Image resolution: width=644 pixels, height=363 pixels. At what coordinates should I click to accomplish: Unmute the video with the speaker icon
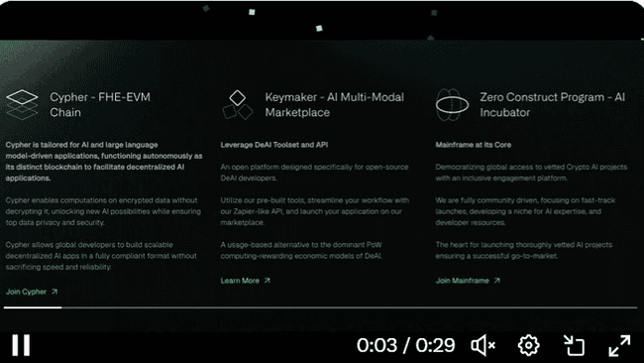point(483,345)
